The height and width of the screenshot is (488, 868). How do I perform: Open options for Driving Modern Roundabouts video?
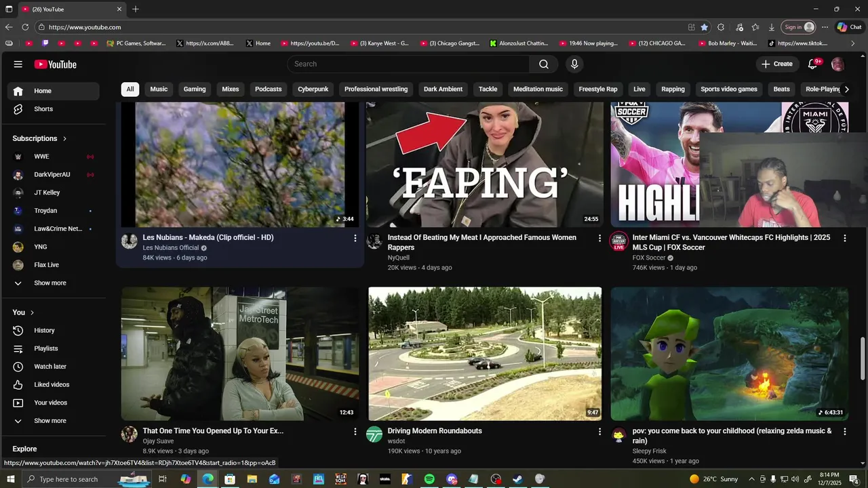(x=599, y=431)
